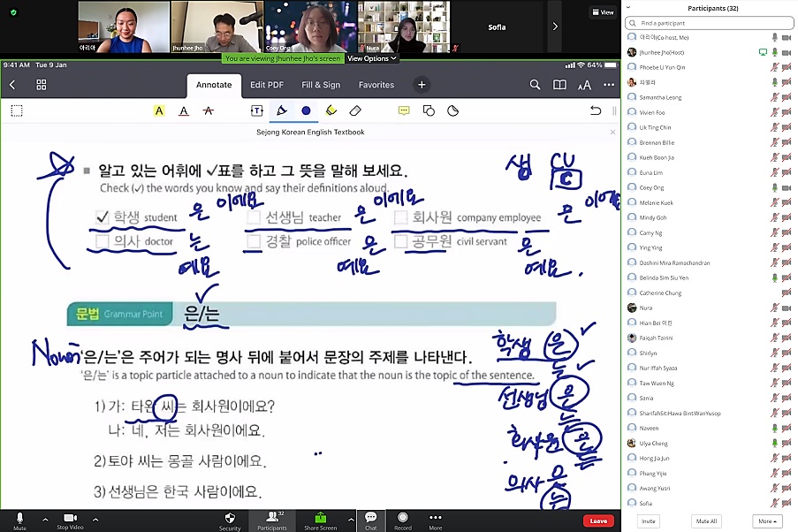Tick the 의사 doctor checkbox
The image size is (798, 532).
click(102, 241)
